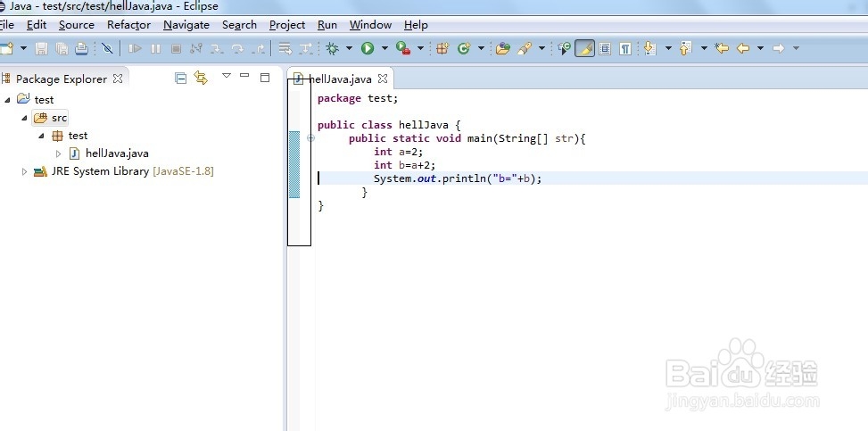
Task: Toggle Block Selection Mode
Action: tap(605, 49)
